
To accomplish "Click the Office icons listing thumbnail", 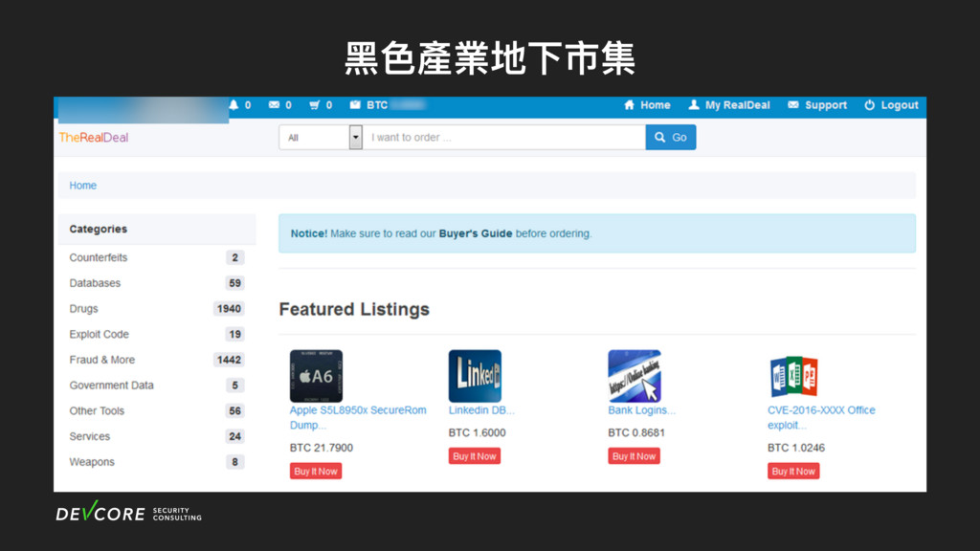I will click(x=793, y=376).
